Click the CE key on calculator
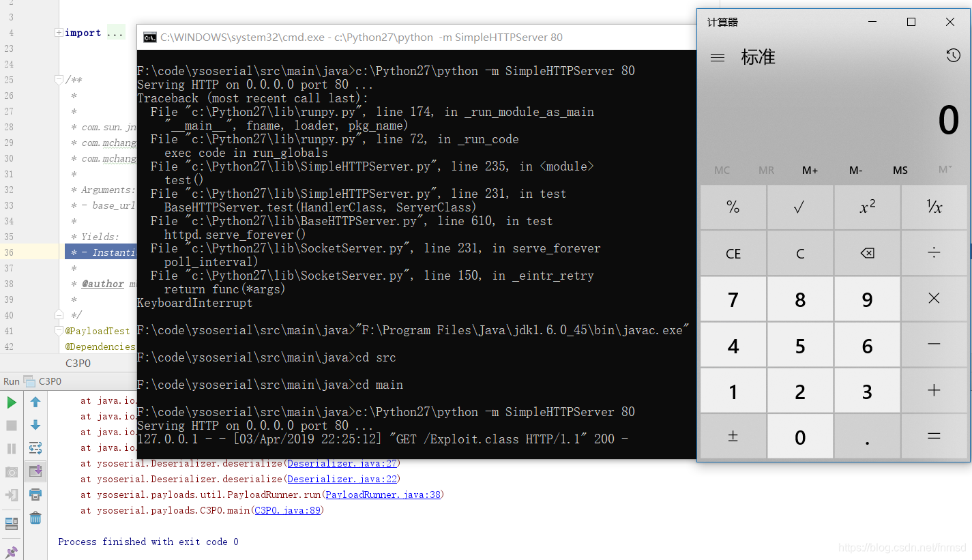972x560 pixels. (733, 253)
